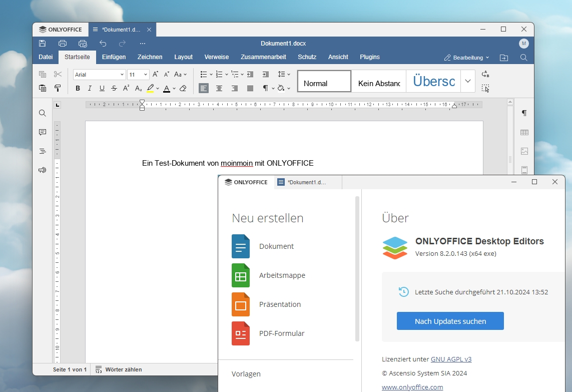The height and width of the screenshot is (392, 572).
Task: Toggle superscript formatting
Action: (x=126, y=88)
